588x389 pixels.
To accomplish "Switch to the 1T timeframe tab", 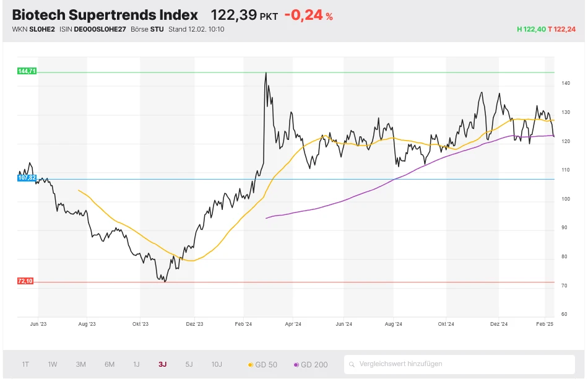I will coord(25,364).
